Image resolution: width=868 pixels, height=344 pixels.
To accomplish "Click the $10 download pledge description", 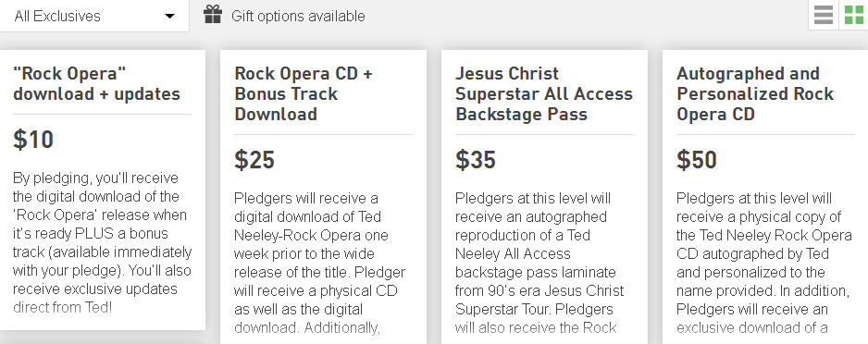I will click(x=103, y=243).
